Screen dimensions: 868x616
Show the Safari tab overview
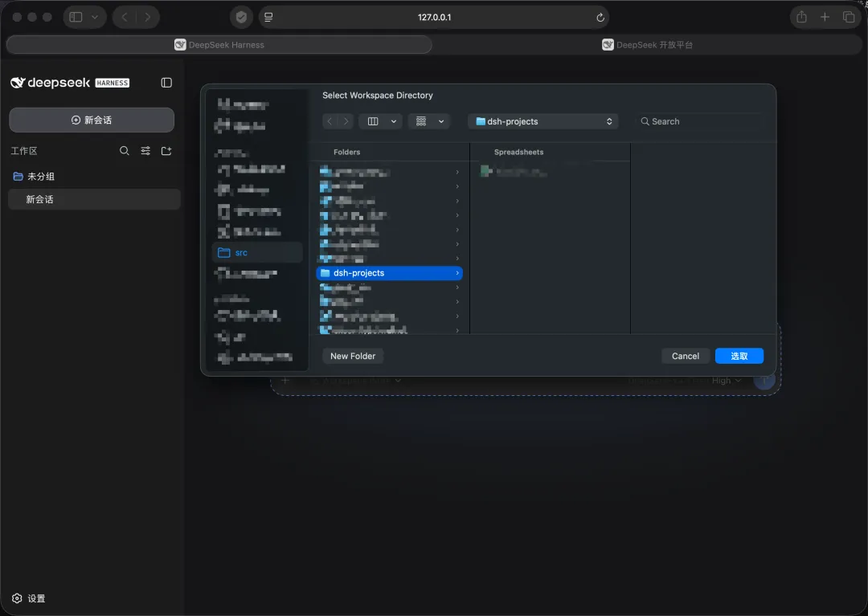849,17
